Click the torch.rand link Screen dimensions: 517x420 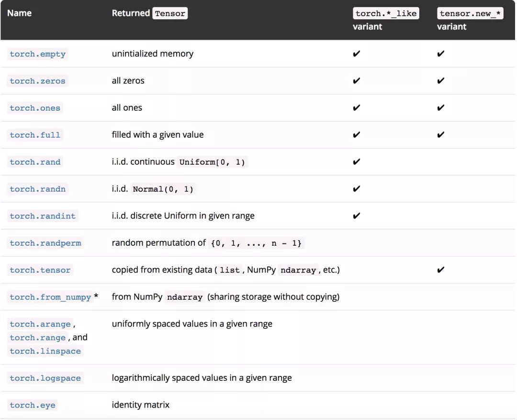tap(35, 162)
